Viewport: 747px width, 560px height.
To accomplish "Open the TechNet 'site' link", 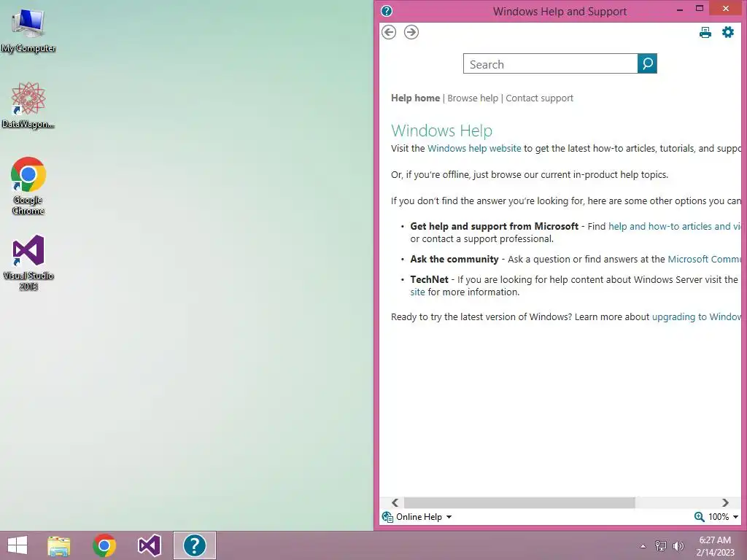I will [417, 292].
